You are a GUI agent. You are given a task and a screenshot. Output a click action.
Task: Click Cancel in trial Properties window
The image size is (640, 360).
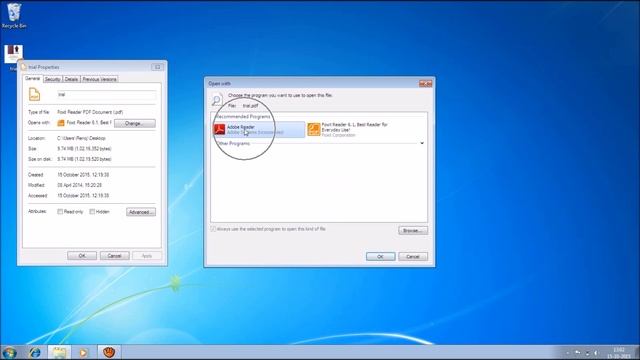pyautogui.click(x=115, y=256)
